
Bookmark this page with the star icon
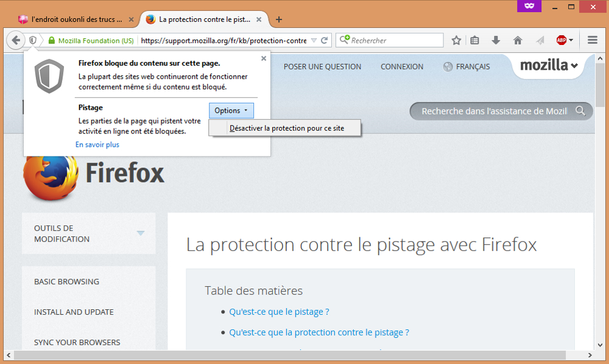456,40
